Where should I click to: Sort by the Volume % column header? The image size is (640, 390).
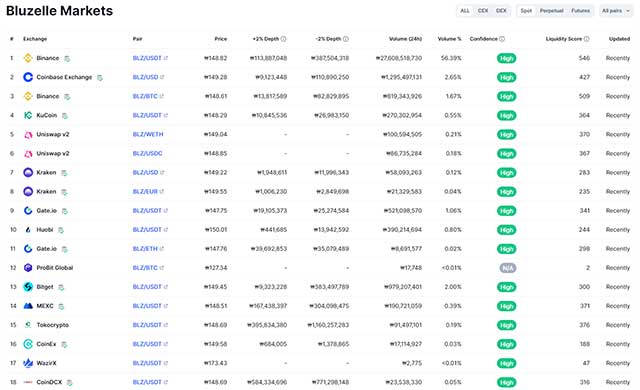pyautogui.click(x=449, y=39)
